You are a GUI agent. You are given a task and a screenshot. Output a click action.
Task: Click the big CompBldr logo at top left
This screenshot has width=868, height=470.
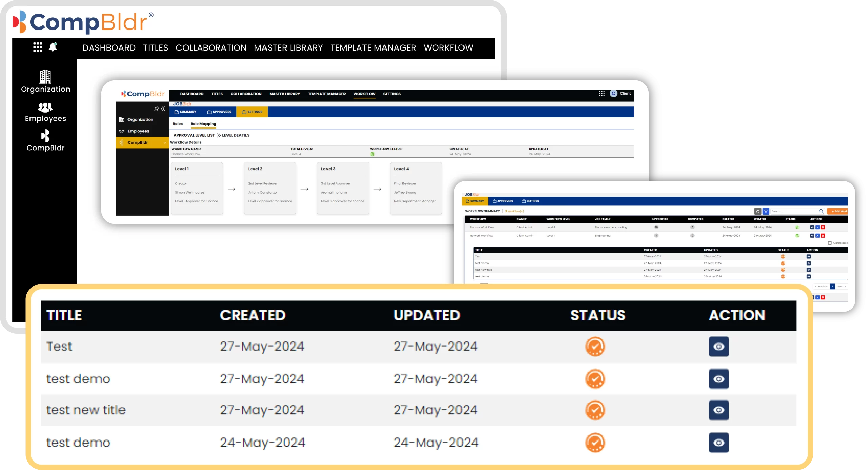pos(83,22)
